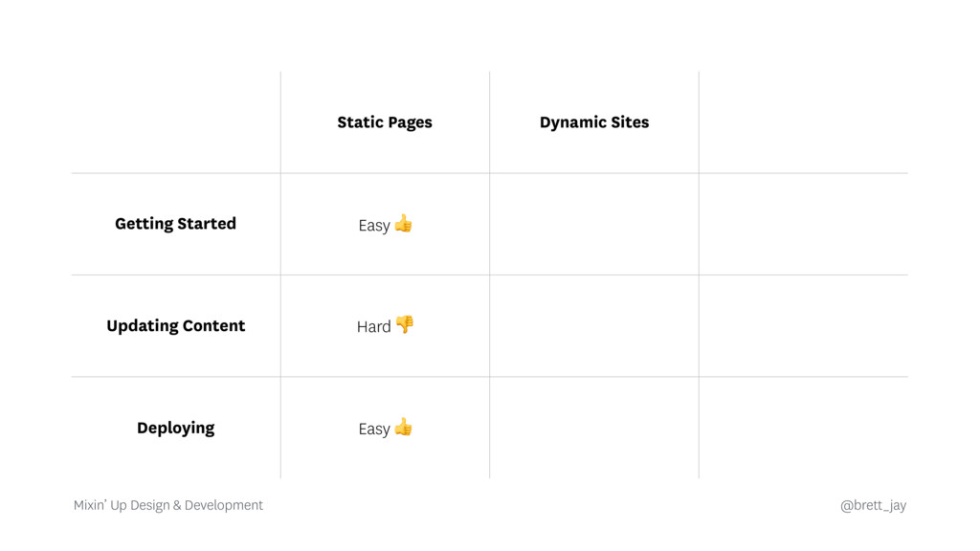Screen dimensions: 980x551
Task: Click the Mixin' Up Design & Development footer
Action: click(168, 505)
